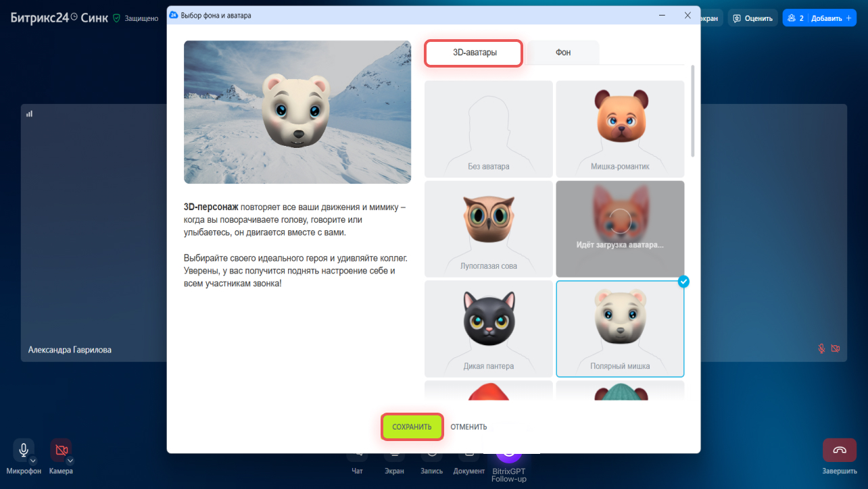Click the avatar list vertical scrollbar
Image resolution: width=868 pixels, height=489 pixels.
(692, 111)
